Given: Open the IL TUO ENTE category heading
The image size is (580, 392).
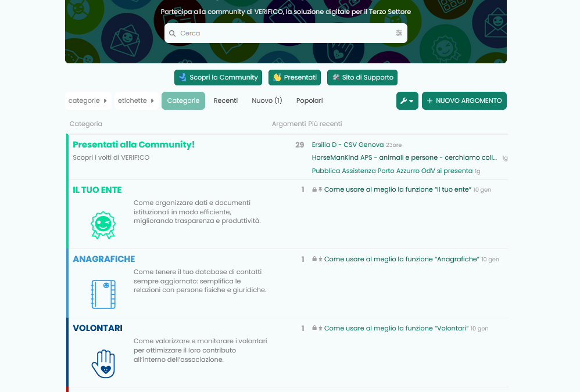Looking at the screenshot, I should pos(97,190).
